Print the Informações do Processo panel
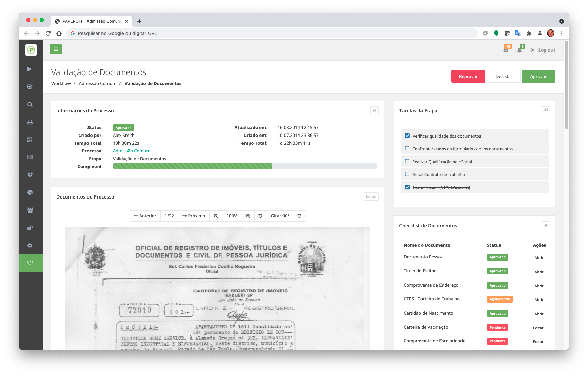The image size is (588, 375). (x=374, y=111)
